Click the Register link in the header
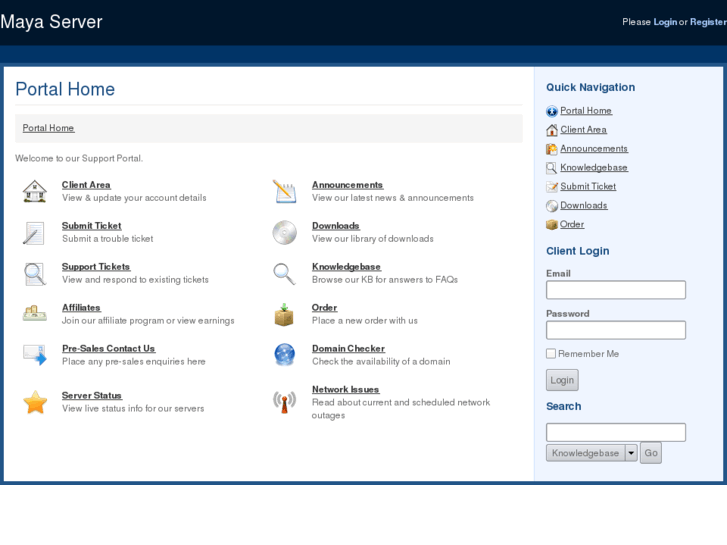Viewport: 727px width, 545px height. (x=708, y=22)
